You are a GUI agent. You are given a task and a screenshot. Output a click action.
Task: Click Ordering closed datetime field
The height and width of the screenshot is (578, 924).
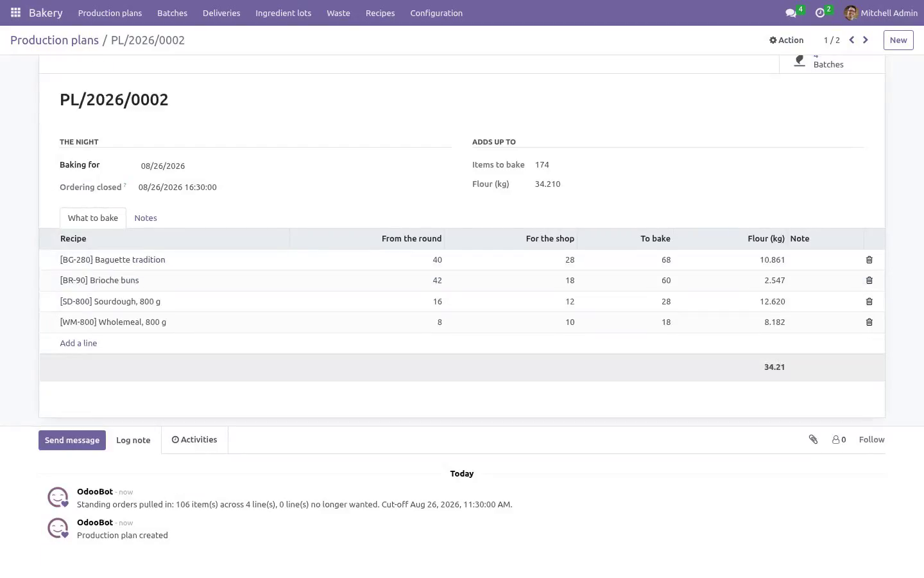pyautogui.click(x=178, y=188)
